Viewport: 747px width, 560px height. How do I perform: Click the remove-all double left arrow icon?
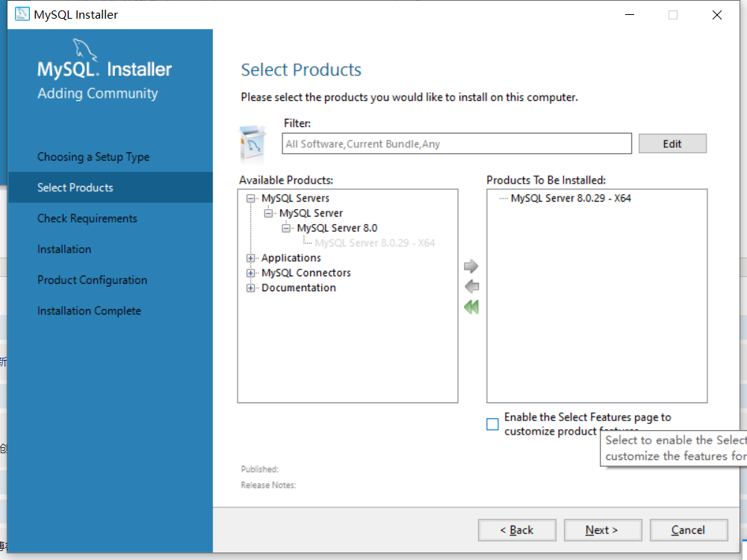point(471,307)
